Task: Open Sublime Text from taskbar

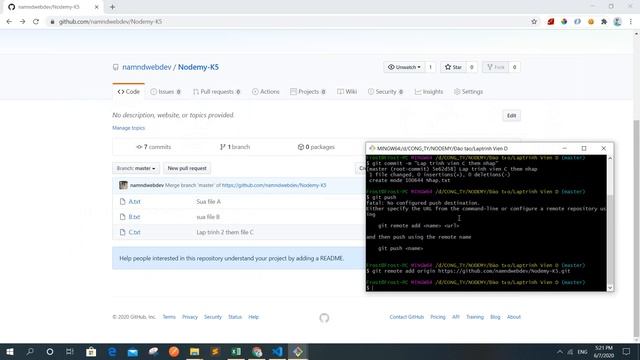Action: tap(215, 351)
